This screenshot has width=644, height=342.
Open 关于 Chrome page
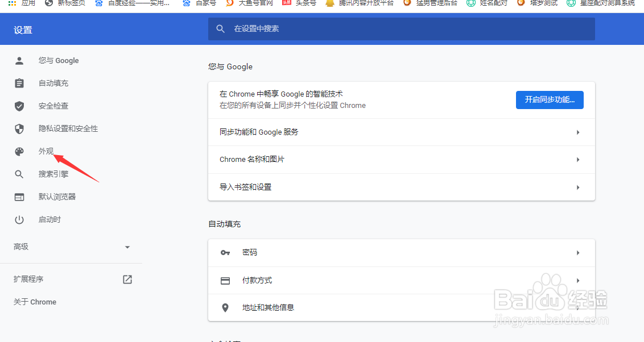coord(35,302)
